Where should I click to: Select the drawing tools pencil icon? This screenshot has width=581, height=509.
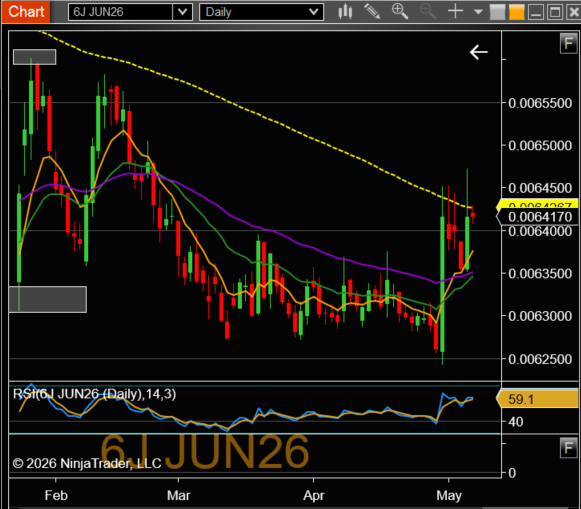(372, 11)
